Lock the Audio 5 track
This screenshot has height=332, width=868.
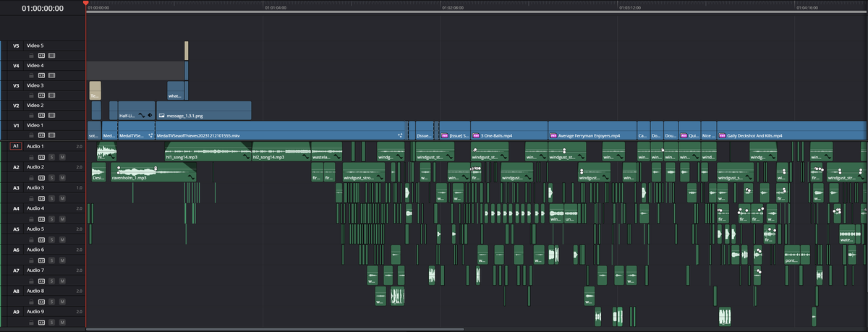click(x=32, y=239)
